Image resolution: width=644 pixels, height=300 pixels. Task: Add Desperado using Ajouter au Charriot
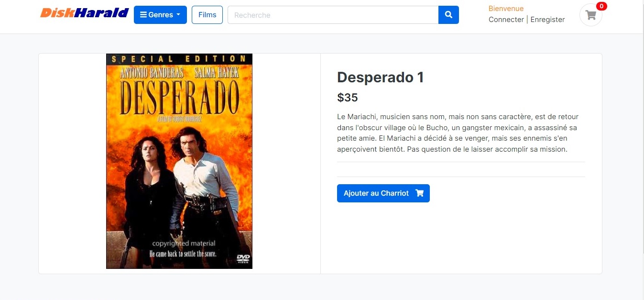pos(383,193)
